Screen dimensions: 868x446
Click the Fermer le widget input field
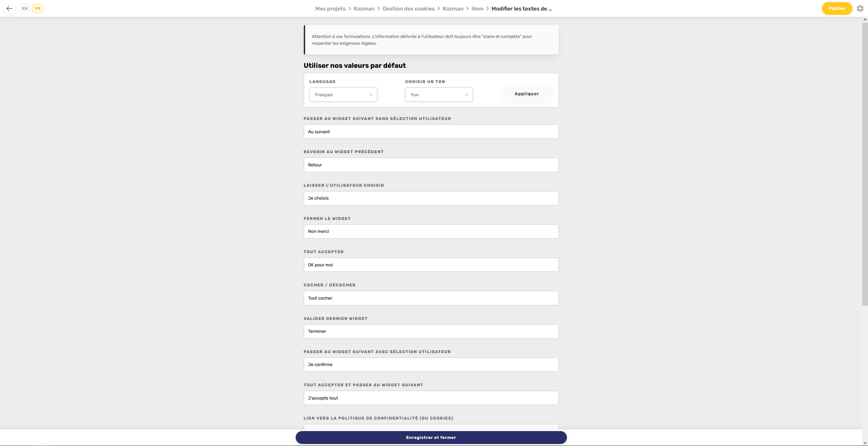[431, 231]
